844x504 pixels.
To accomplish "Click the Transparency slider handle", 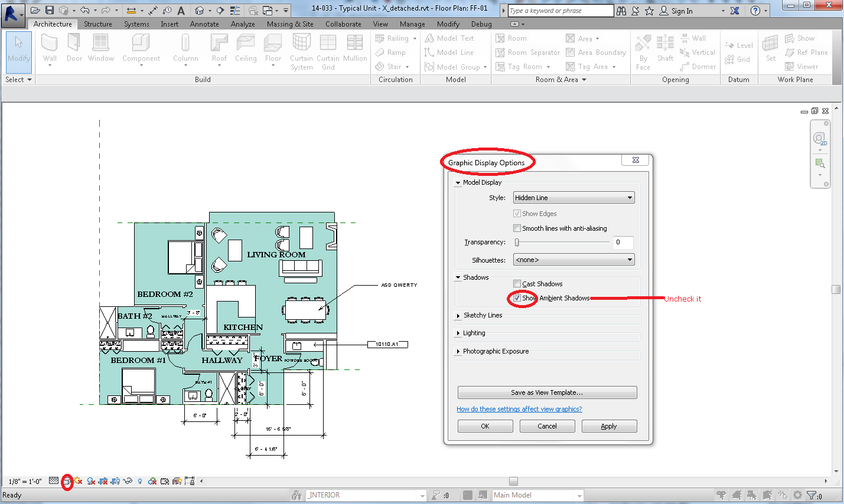I will pos(517,242).
